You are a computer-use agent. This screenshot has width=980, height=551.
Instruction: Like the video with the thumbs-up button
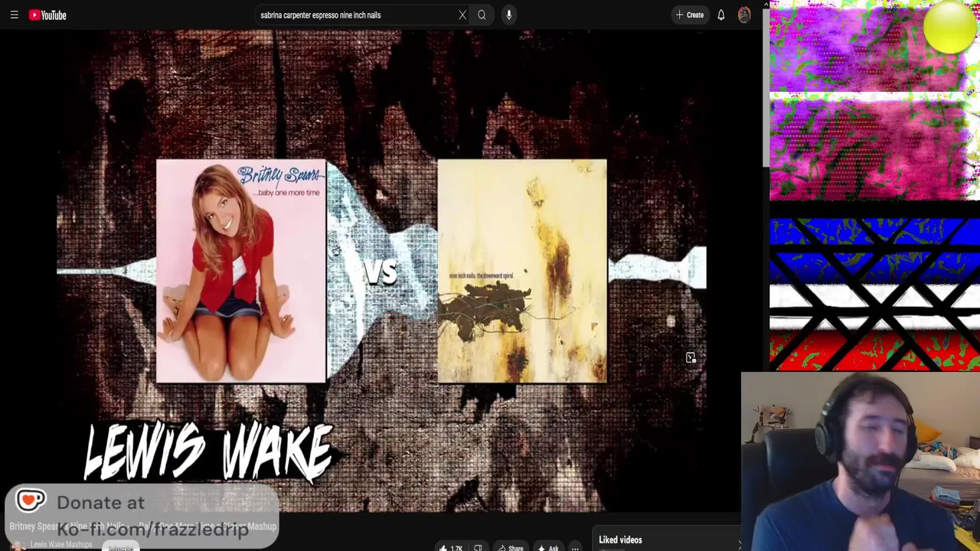pos(452,547)
